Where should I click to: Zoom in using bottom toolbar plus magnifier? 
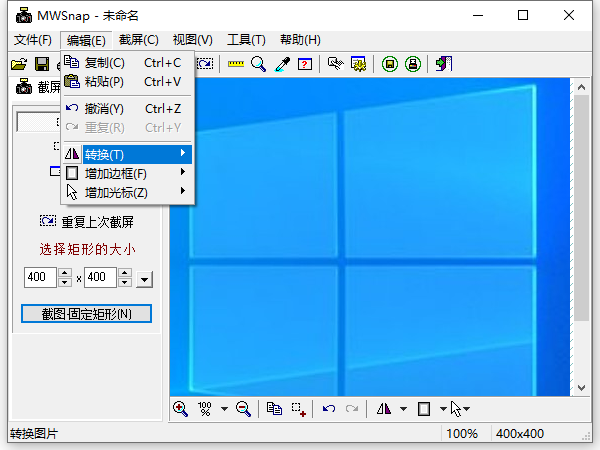[180, 409]
